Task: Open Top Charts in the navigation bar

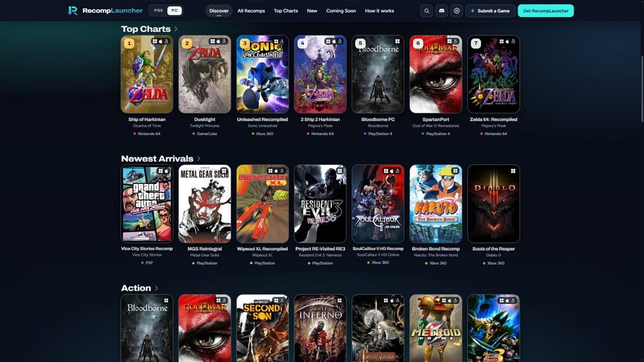Action: (x=286, y=11)
